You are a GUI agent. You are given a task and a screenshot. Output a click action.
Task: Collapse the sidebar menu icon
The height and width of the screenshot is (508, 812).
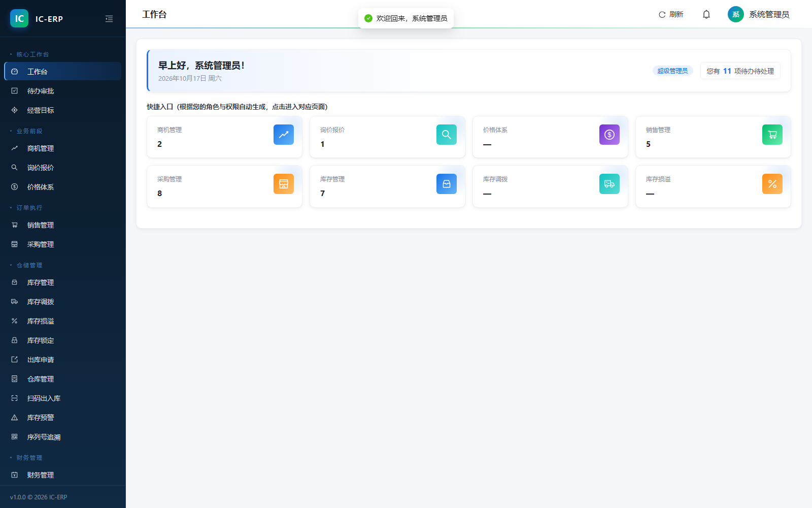tap(109, 19)
